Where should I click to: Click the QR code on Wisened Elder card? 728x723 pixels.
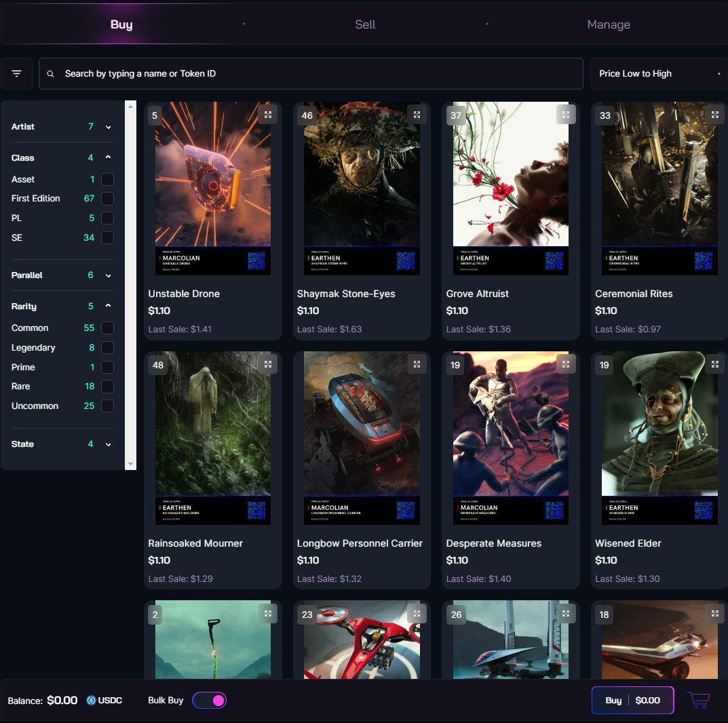point(704,511)
